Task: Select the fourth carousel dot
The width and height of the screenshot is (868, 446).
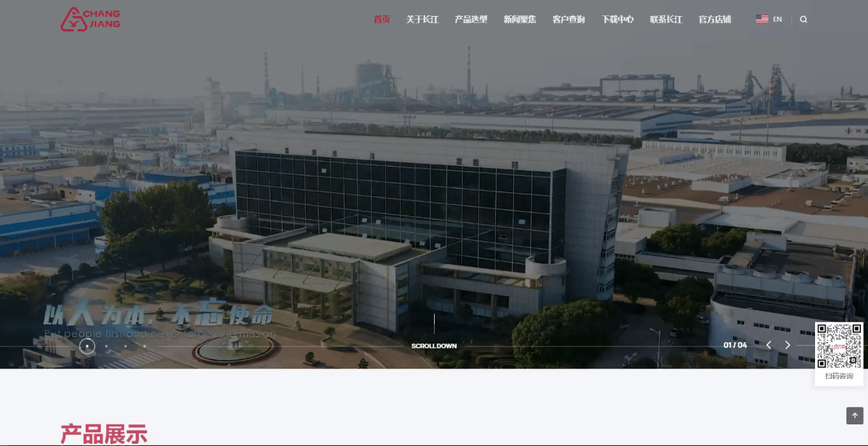Action: pos(145,346)
